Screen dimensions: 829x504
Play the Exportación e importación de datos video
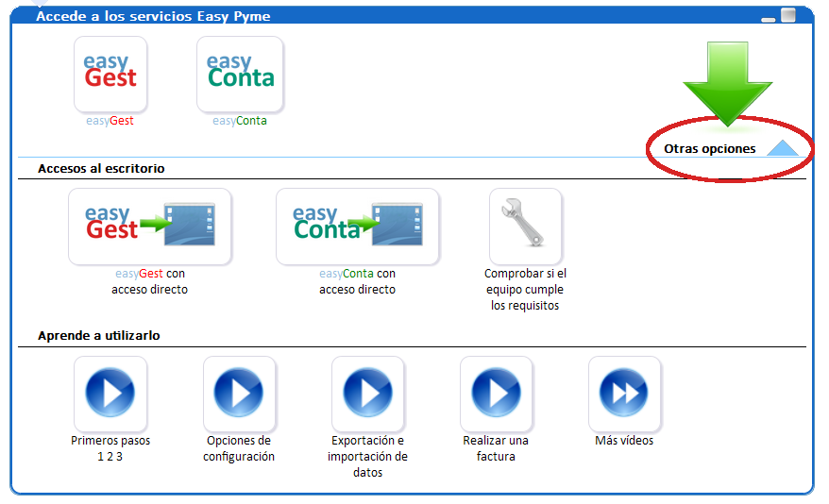(367, 393)
